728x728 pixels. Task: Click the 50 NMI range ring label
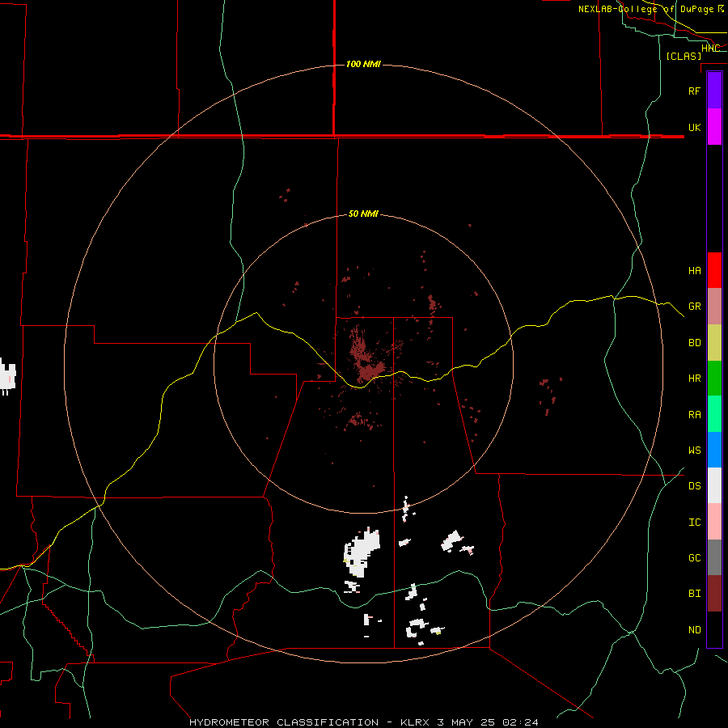coord(363,214)
